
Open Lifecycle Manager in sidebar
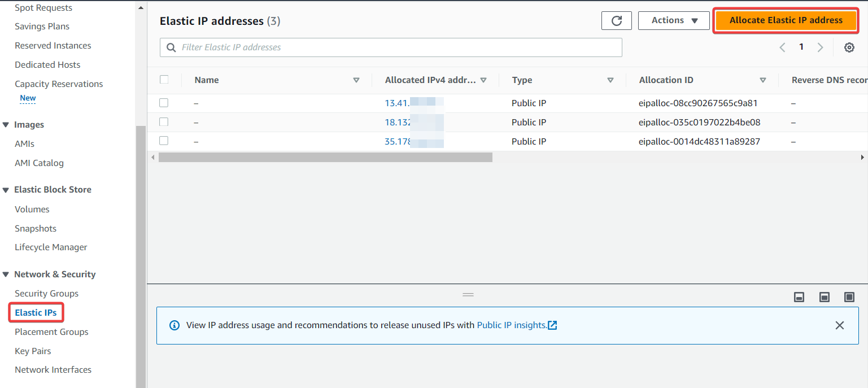(51, 247)
